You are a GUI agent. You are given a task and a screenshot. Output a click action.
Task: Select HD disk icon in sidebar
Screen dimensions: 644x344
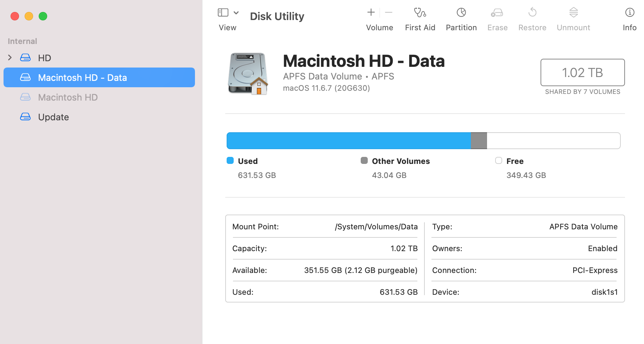coord(25,57)
